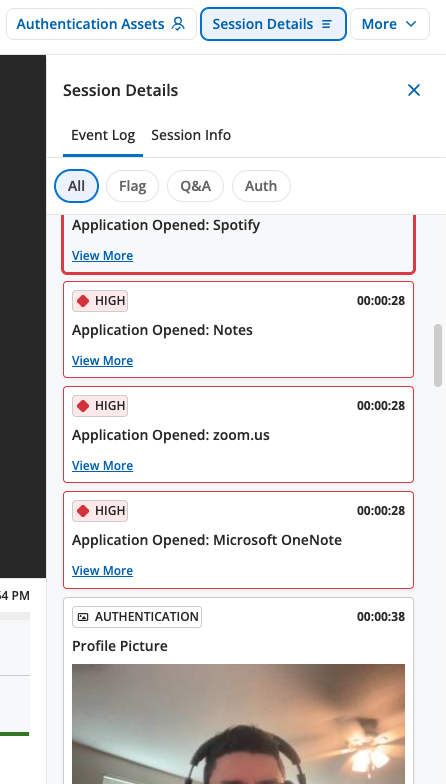Select the All filter chip
This screenshot has width=446, height=784.
tap(76, 186)
